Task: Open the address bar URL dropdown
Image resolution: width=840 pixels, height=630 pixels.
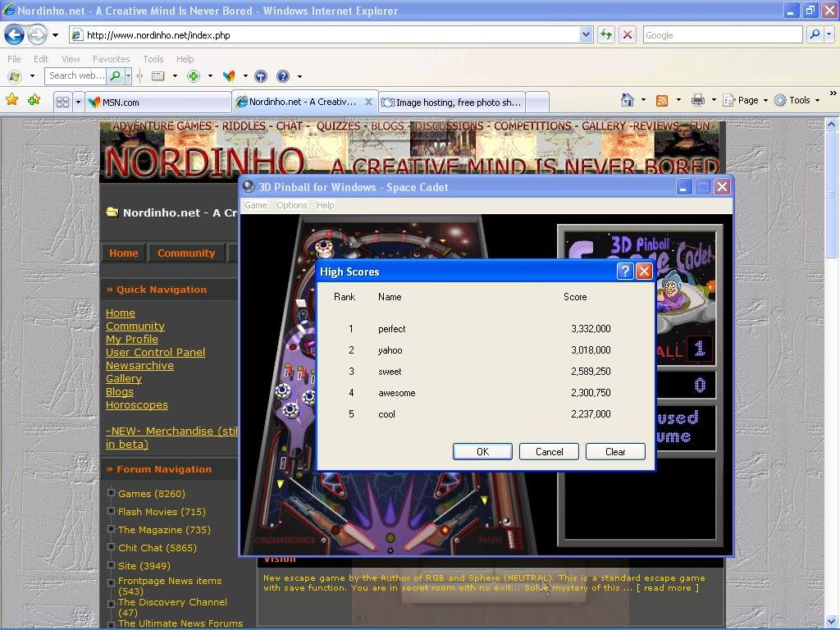Action: point(586,34)
